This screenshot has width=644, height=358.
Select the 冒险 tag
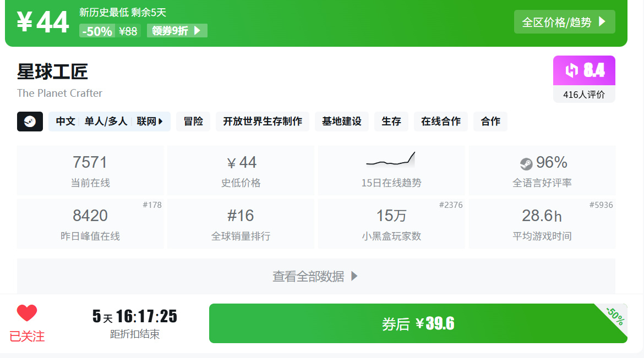pos(193,122)
